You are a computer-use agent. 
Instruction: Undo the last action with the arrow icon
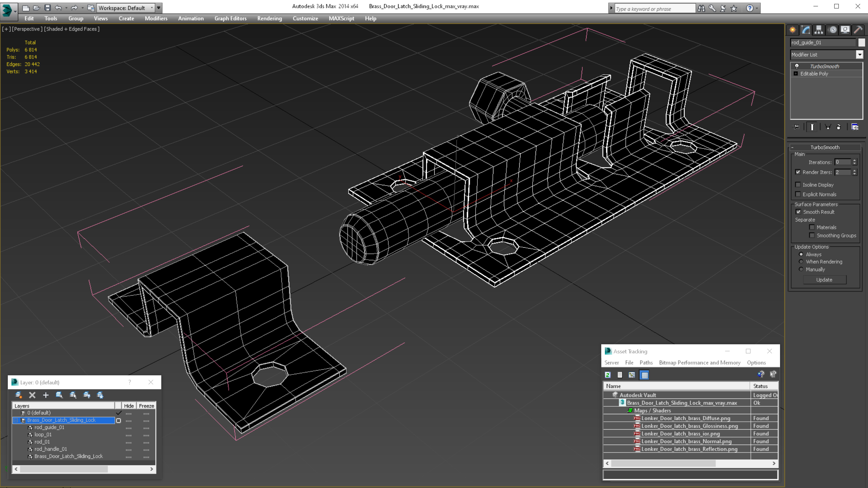[59, 8]
